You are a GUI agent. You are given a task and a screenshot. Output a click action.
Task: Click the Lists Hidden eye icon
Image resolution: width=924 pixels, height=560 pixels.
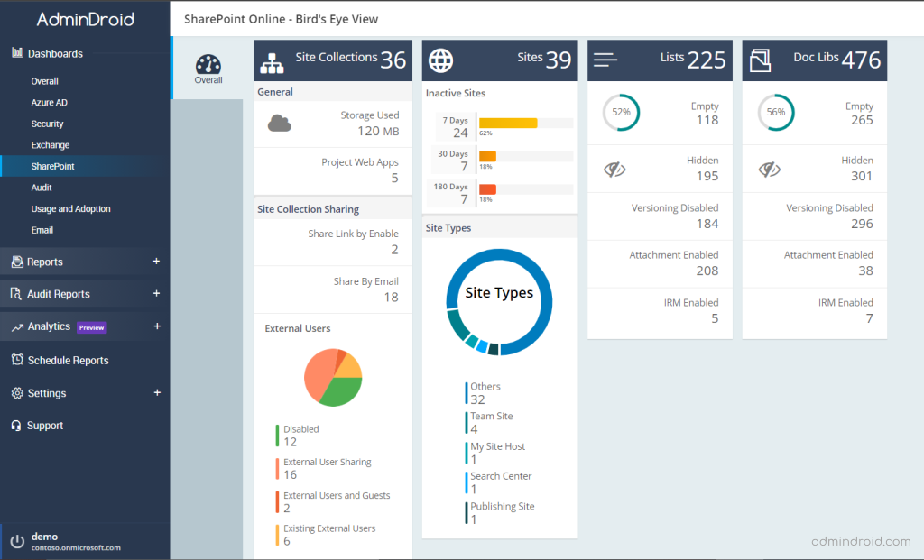tap(614, 170)
